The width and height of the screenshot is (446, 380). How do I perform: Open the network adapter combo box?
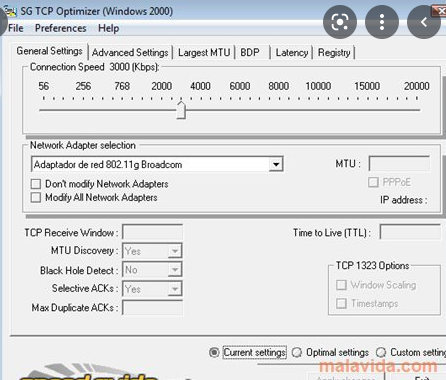[x=157, y=164]
